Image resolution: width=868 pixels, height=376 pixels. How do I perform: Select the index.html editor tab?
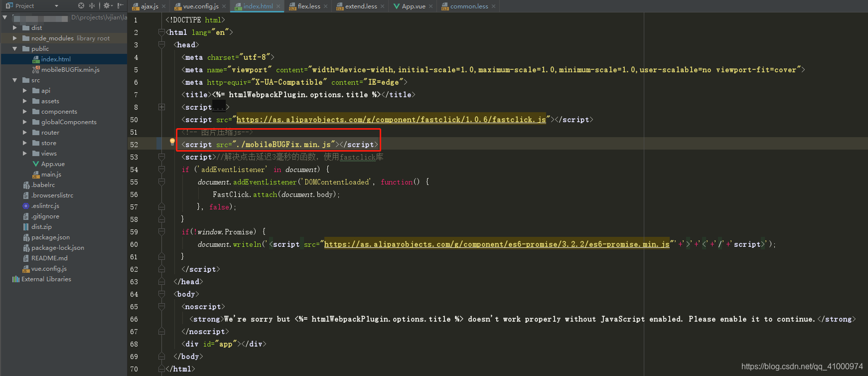(258, 6)
